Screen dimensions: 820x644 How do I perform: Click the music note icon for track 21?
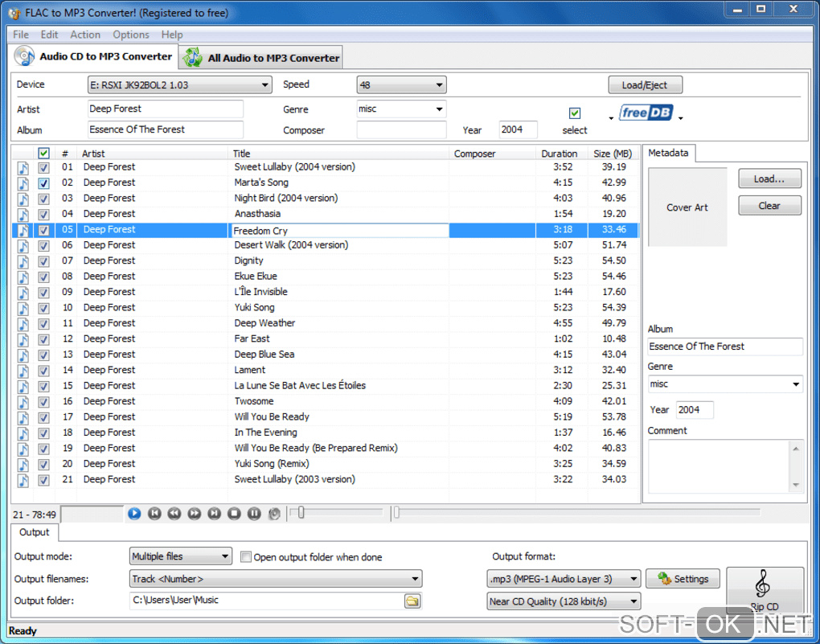(x=23, y=480)
